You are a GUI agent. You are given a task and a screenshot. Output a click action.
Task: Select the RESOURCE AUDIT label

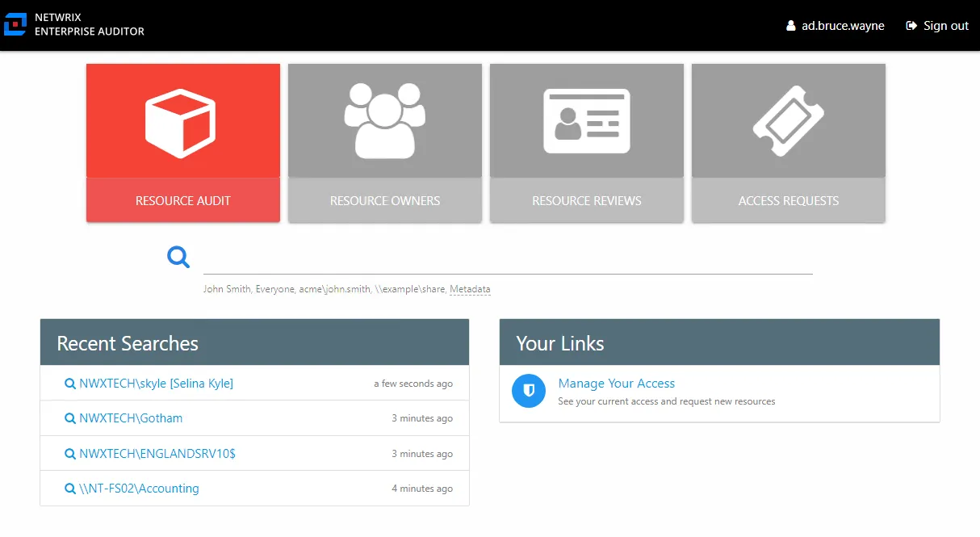(x=183, y=200)
